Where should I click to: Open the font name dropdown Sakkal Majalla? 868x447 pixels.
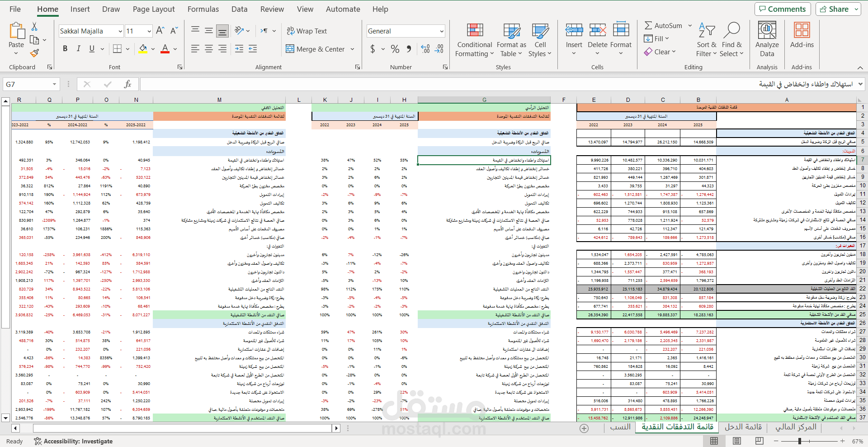tap(120, 31)
